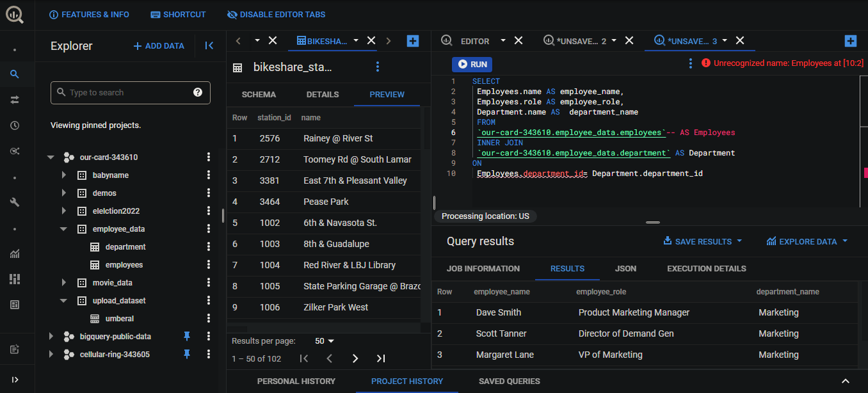The height and width of the screenshot is (393, 868).
Task: Open actions menu for employees table
Action: (208, 265)
